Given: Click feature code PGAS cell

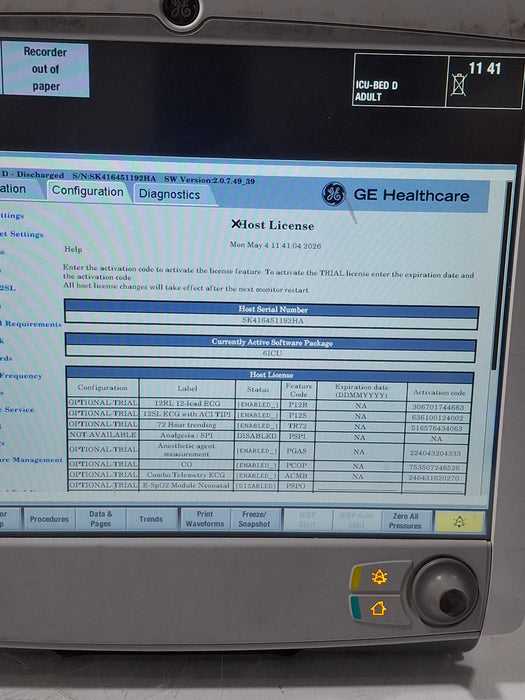Looking at the screenshot, I should pyautogui.click(x=297, y=451).
